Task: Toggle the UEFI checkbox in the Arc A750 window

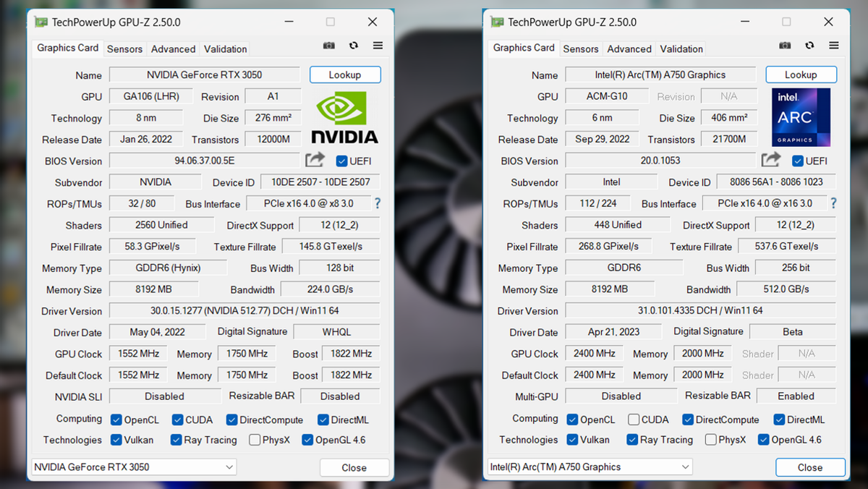Action: [798, 161]
